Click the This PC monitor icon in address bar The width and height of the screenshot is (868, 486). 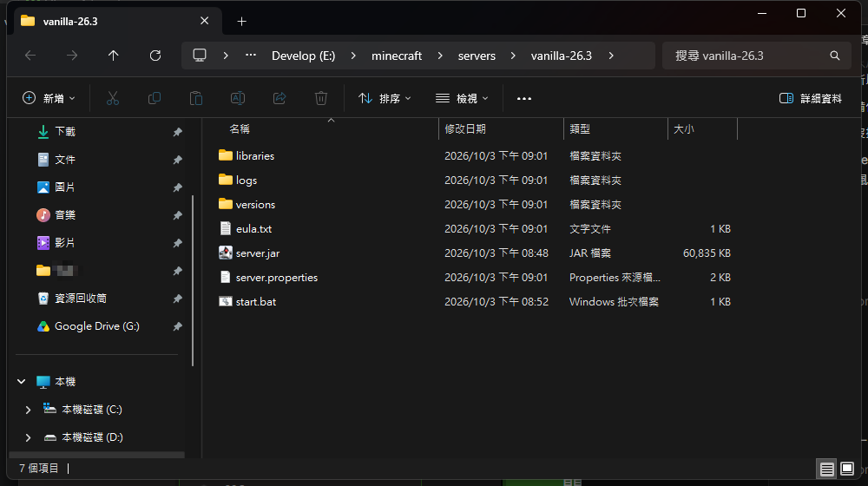(x=200, y=56)
